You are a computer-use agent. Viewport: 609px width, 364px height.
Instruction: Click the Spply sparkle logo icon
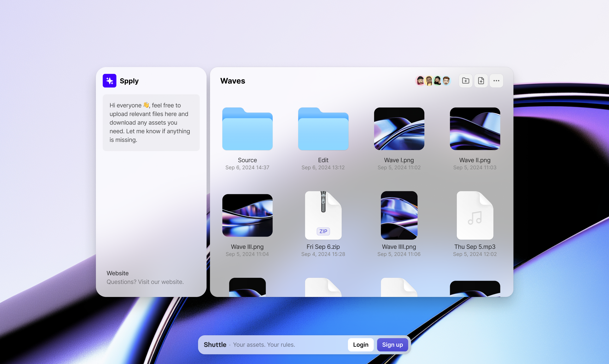(x=109, y=81)
